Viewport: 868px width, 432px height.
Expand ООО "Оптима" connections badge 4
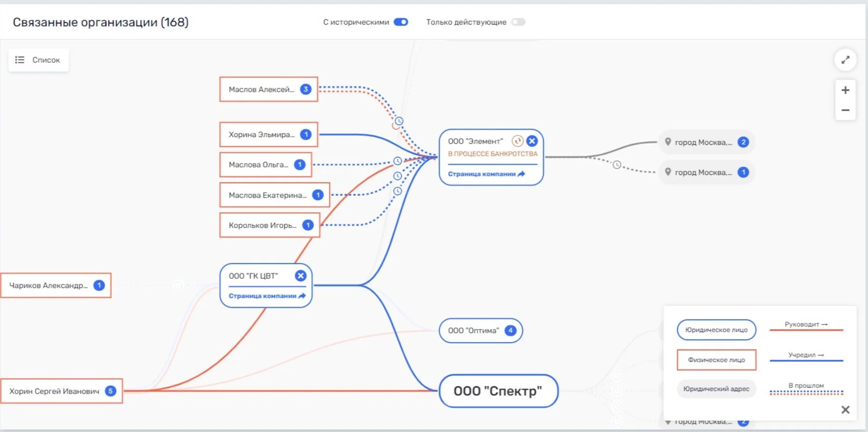510,330
